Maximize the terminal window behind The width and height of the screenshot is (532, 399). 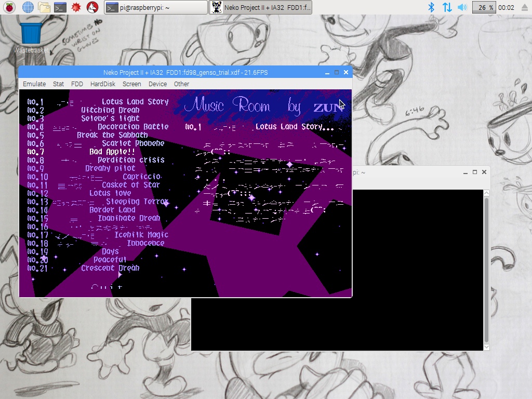[475, 172]
